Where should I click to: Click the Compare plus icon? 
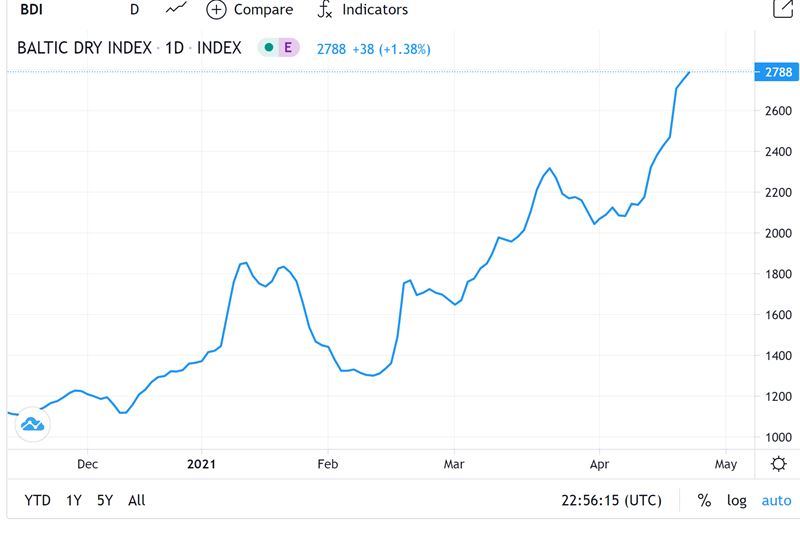point(217,9)
